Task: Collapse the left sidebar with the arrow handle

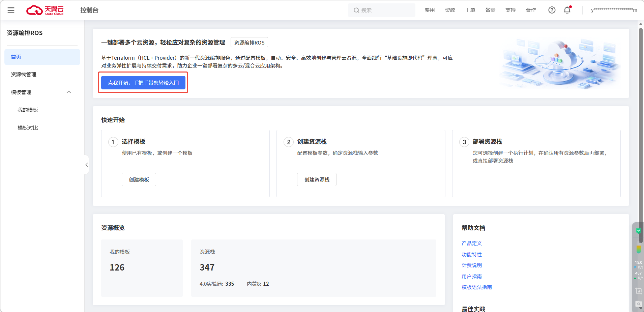Action: coord(87,165)
